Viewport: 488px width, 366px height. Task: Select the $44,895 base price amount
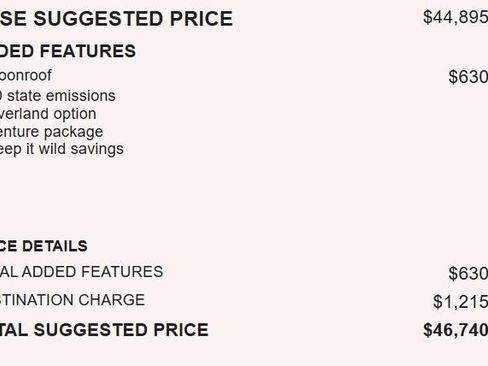tap(455, 17)
